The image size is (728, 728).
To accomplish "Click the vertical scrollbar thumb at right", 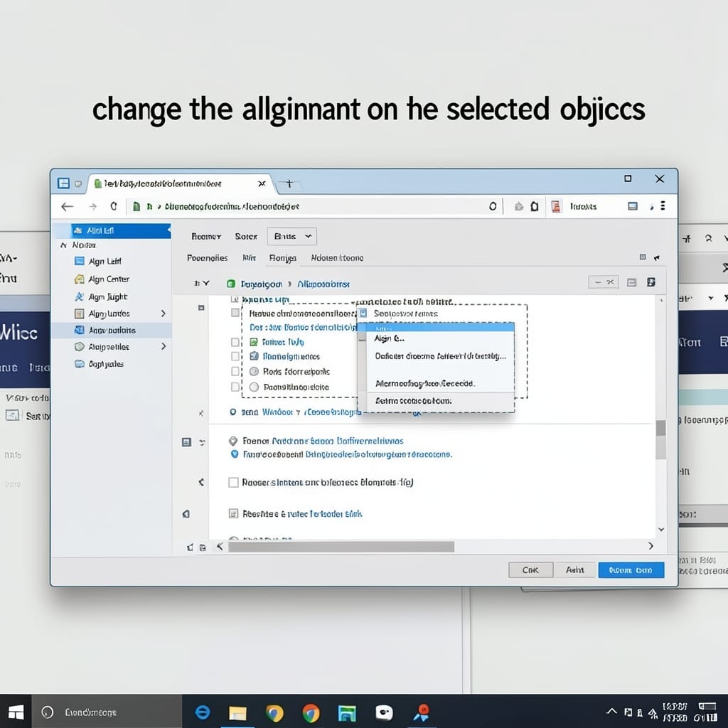I will tap(660, 439).
